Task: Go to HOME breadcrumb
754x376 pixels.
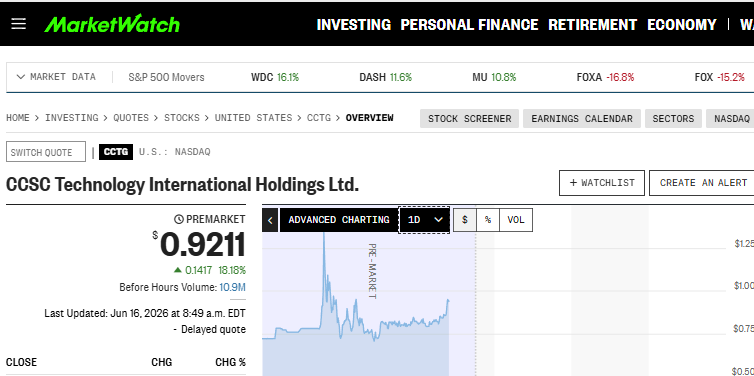Action: point(18,118)
